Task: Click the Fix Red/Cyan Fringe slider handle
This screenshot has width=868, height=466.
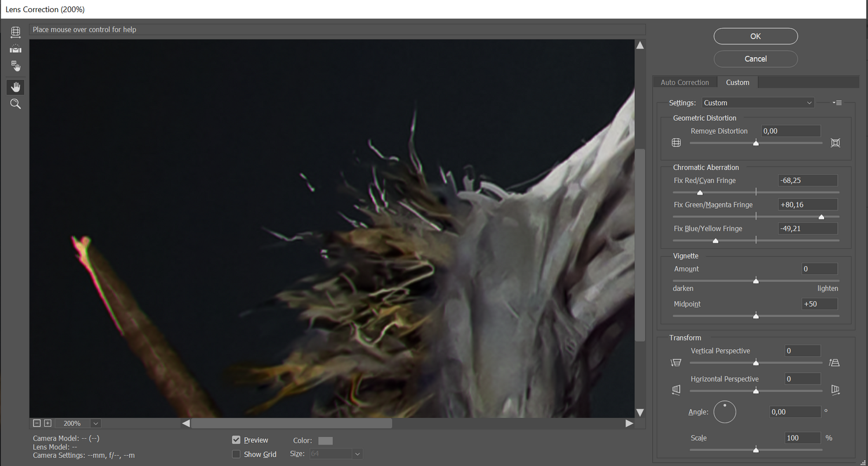Action: (x=700, y=193)
